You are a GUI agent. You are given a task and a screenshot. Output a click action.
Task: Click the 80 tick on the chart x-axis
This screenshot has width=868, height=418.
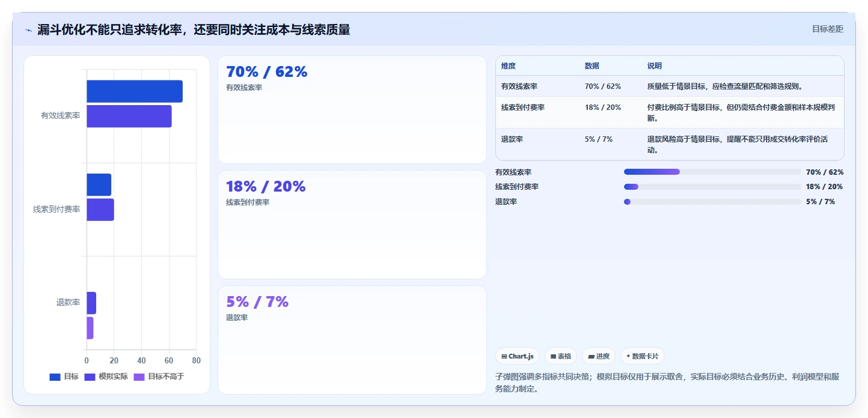click(x=197, y=360)
